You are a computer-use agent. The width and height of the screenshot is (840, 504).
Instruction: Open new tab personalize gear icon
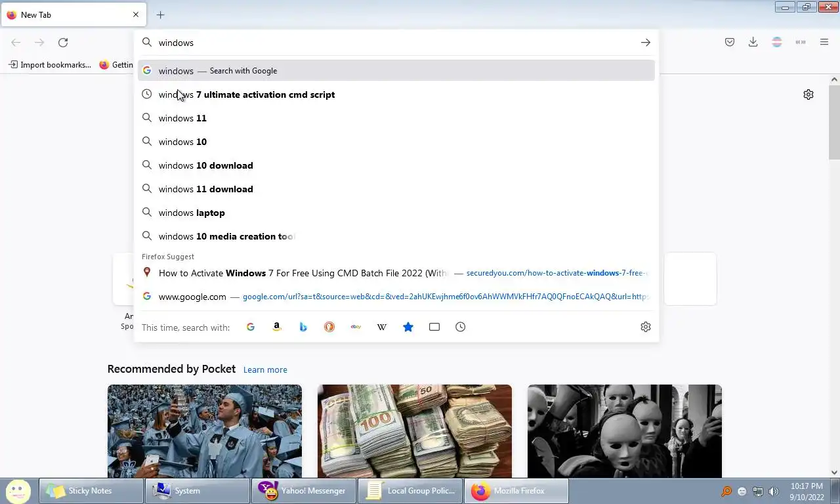click(808, 94)
